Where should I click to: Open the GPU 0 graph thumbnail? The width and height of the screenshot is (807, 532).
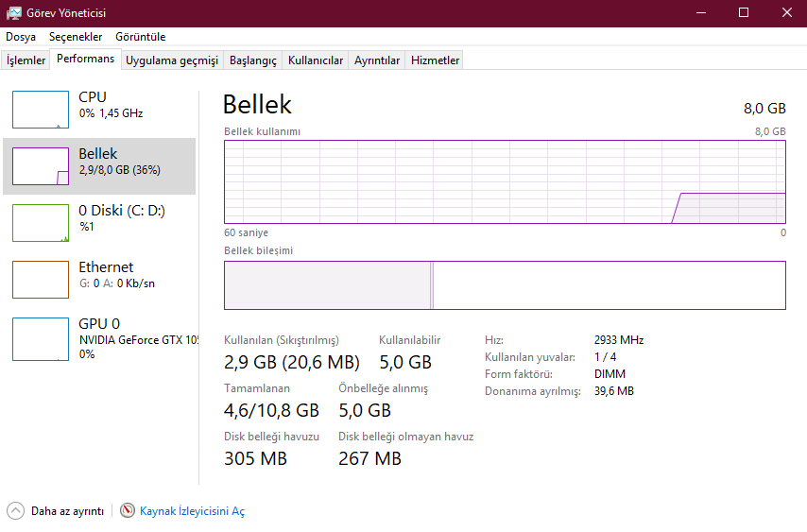41,338
